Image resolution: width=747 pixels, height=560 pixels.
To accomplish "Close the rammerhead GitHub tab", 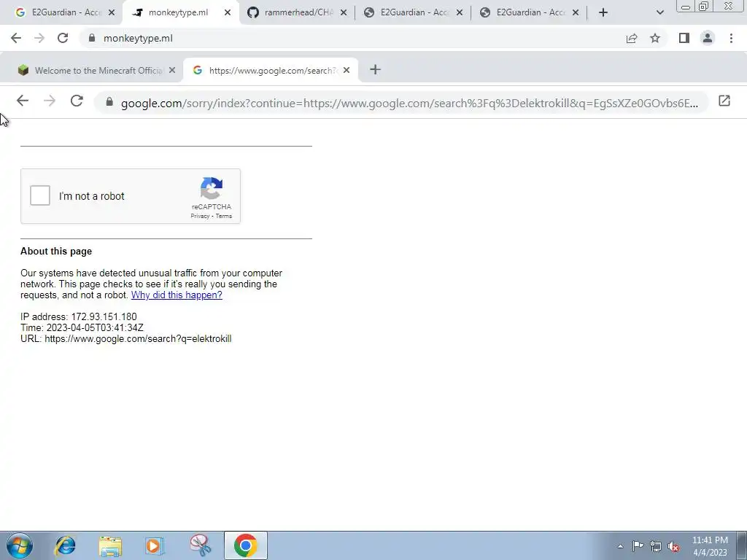I will (x=344, y=12).
